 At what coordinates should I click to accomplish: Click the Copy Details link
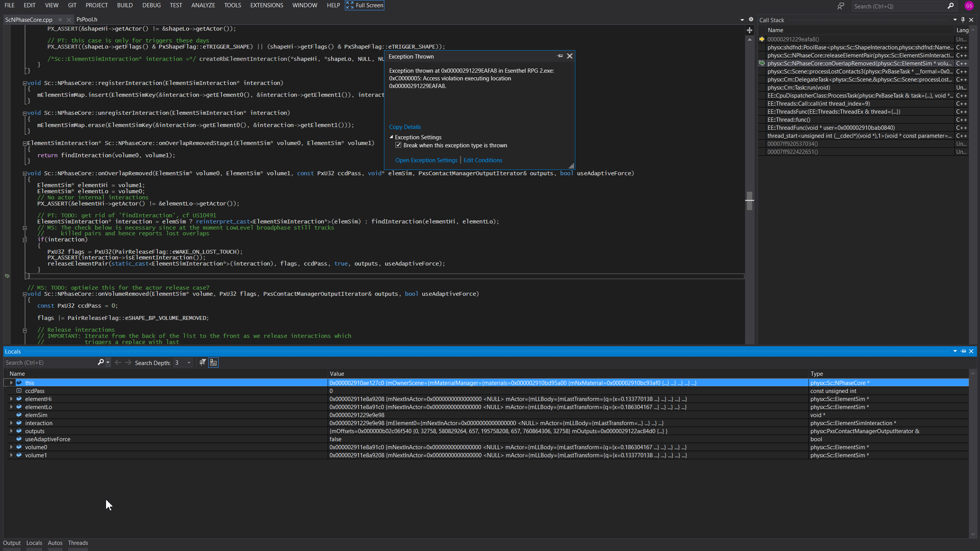tap(405, 127)
